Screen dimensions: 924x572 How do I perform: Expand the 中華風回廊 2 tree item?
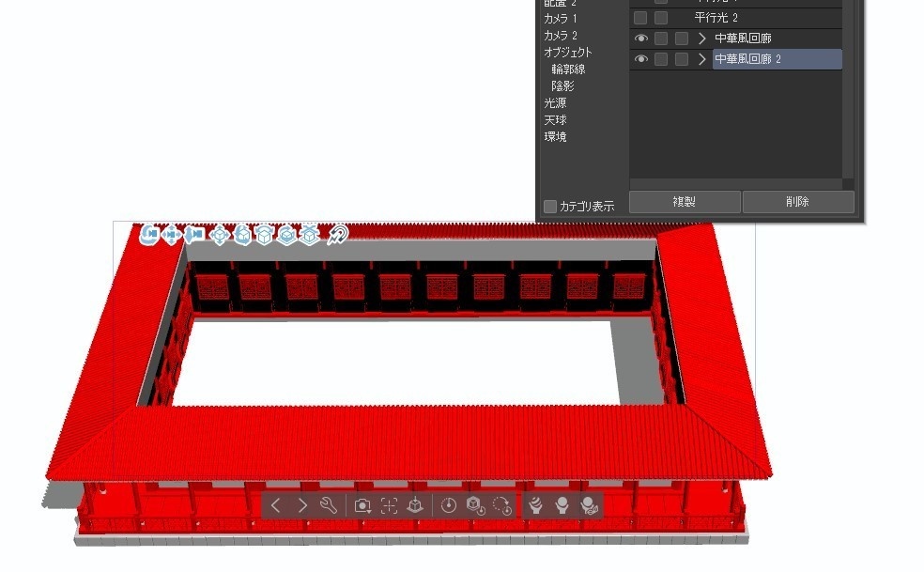[x=701, y=58]
